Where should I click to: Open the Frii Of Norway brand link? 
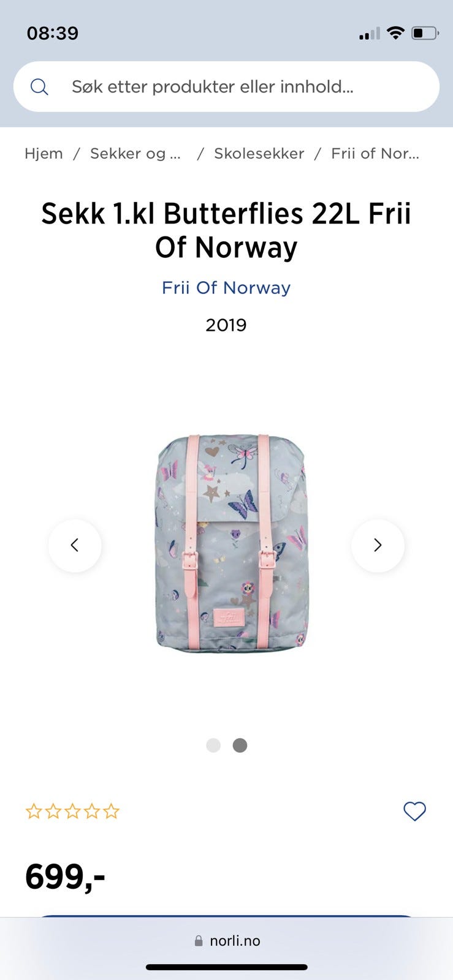click(226, 288)
